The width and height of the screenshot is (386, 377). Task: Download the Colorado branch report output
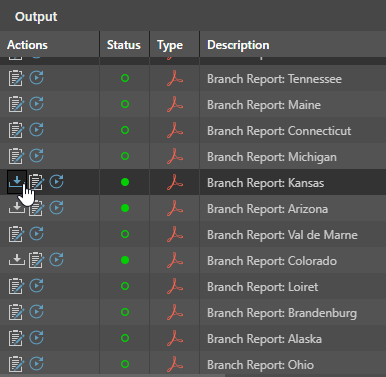[16, 260]
